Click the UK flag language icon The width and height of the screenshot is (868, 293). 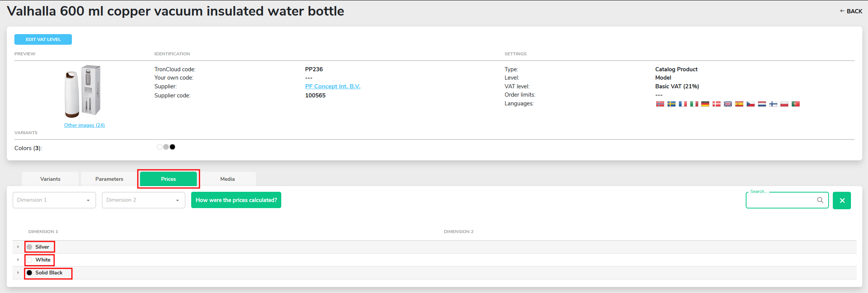click(728, 104)
